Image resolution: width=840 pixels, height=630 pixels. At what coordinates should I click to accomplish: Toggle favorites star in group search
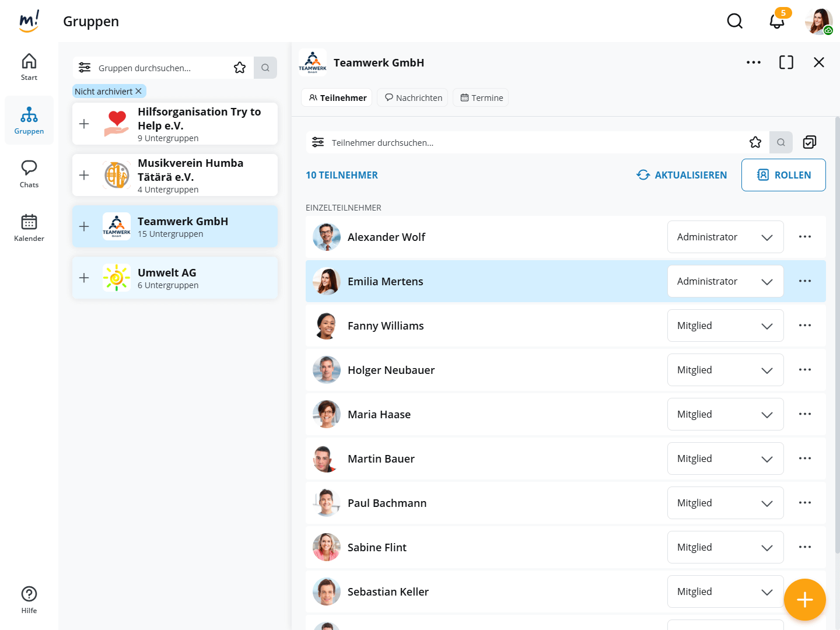[x=240, y=68]
